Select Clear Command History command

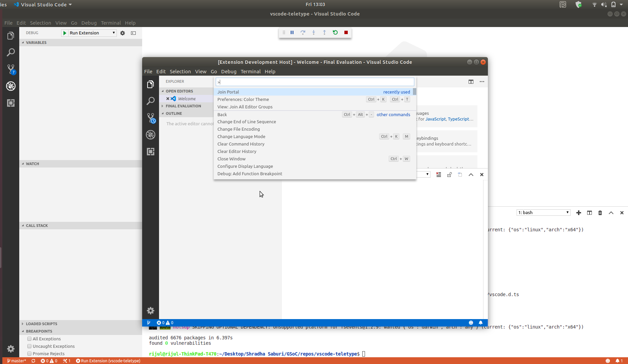pyautogui.click(x=313, y=144)
